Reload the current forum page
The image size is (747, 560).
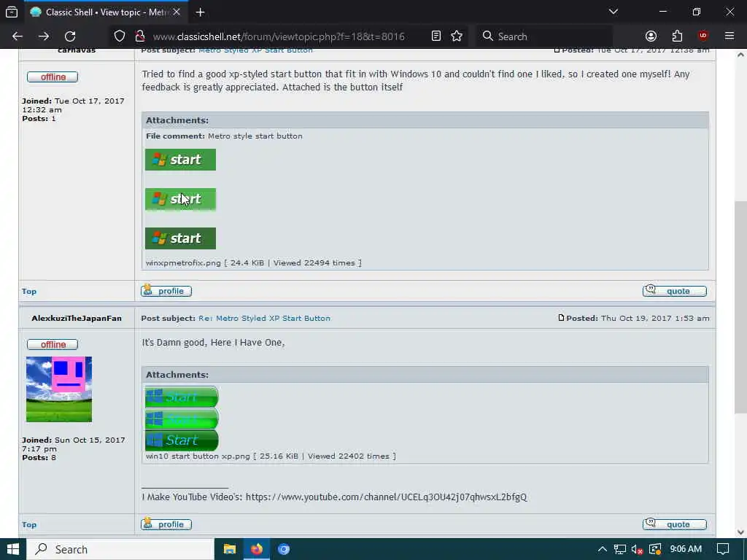pos(70,36)
